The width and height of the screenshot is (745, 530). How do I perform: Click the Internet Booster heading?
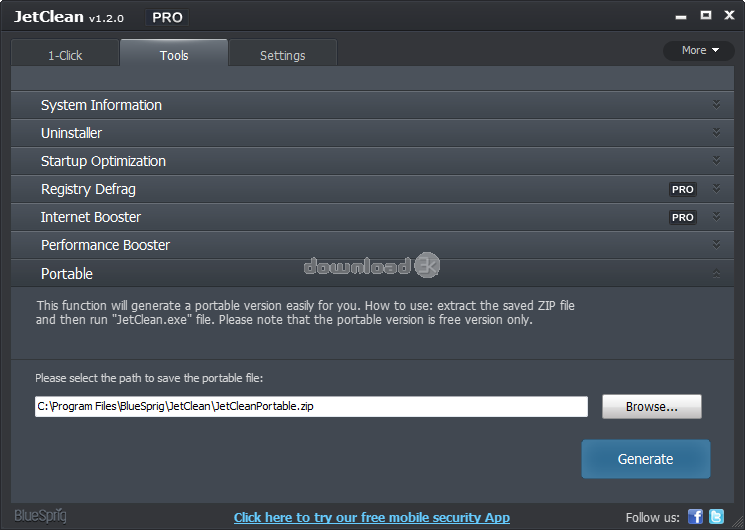91,217
